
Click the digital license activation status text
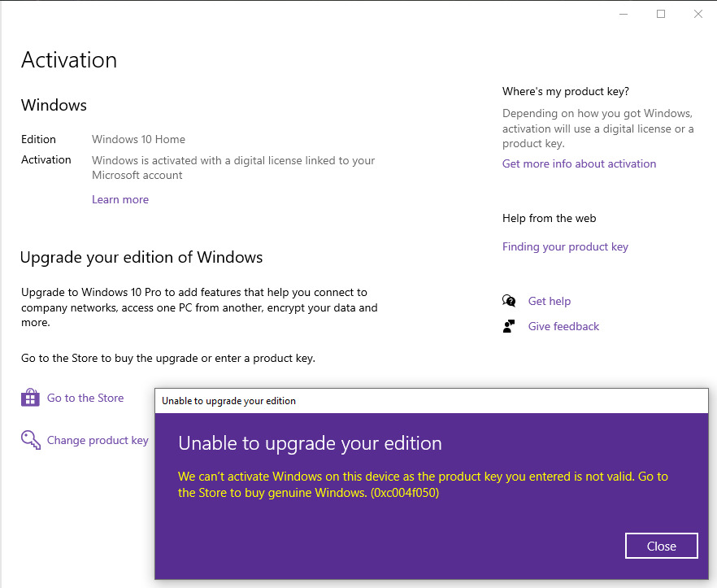tap(233, 168)
